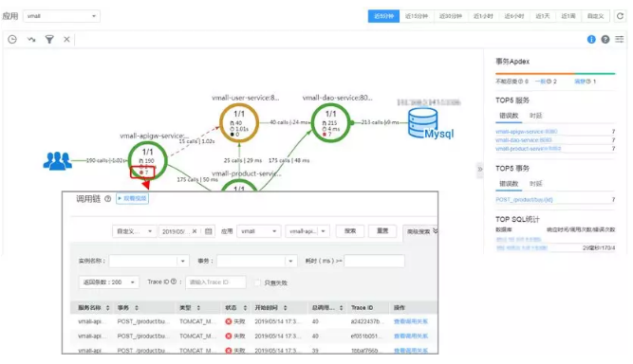Click the refresh icon at top right

coord(620,16)
